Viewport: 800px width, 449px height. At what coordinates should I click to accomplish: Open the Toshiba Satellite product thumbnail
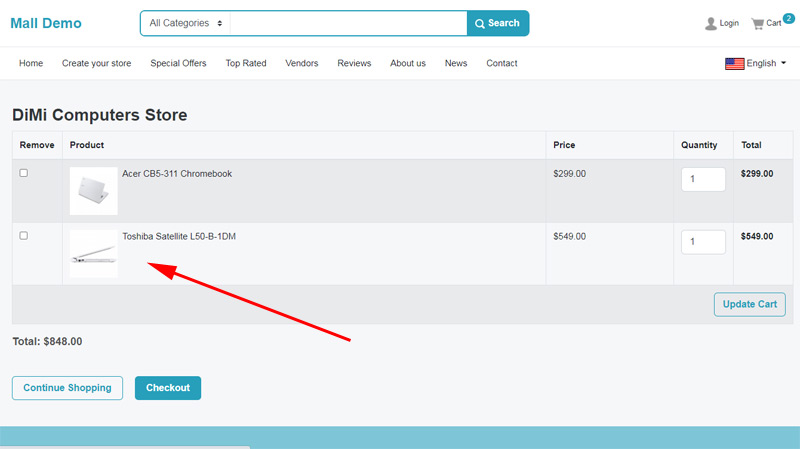click(x=93, y=253)
